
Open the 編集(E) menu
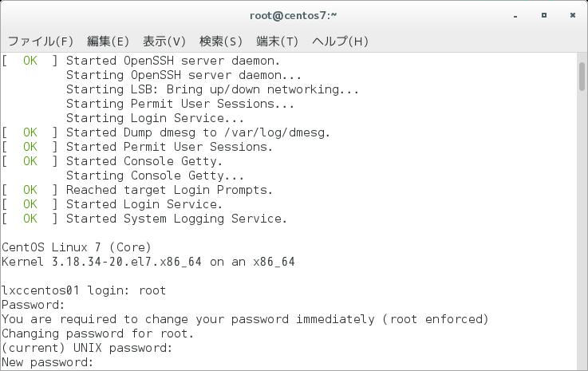coord(108,41)
